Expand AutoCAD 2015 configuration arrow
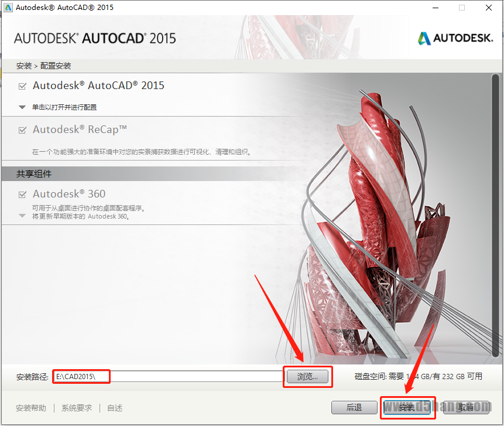 click(x=22, y=107)
